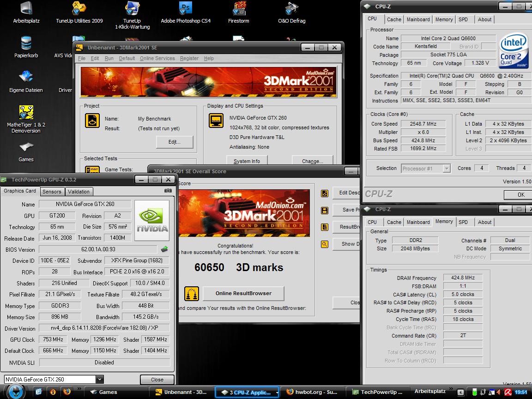Open the Firestorm desktop icon

point(238,12)
